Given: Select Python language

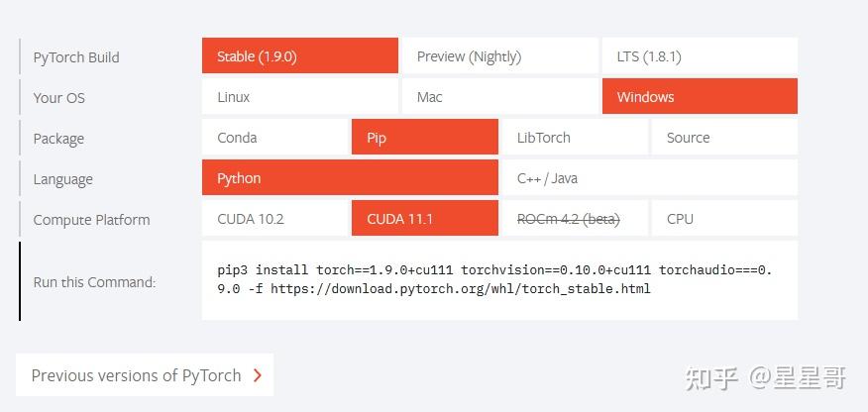Looking at the screenshot, I should (349, 178).
